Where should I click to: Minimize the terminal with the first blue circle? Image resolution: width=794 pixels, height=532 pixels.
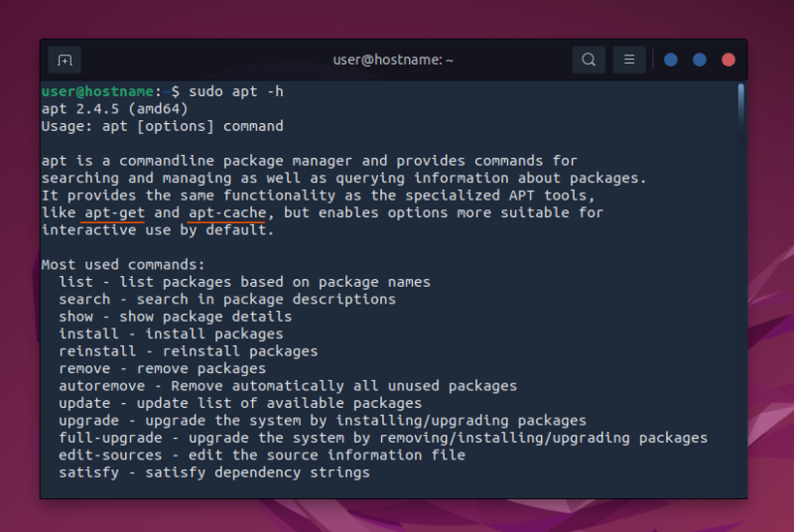coord(671,60)
